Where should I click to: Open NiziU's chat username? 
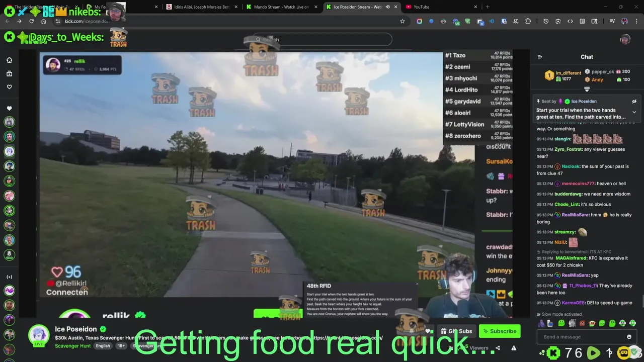560,242
